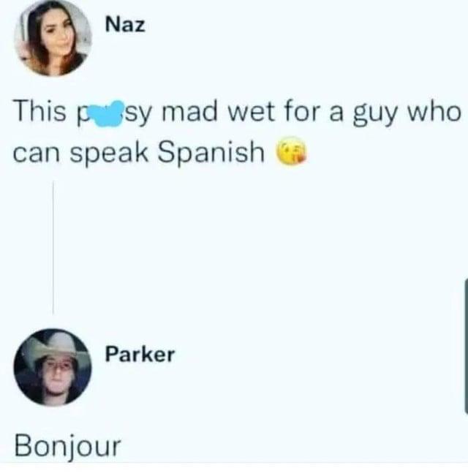The height and width of the screenshot is (476, 468).
Task: Click the kissing face emoji
Action: (291, 151)
